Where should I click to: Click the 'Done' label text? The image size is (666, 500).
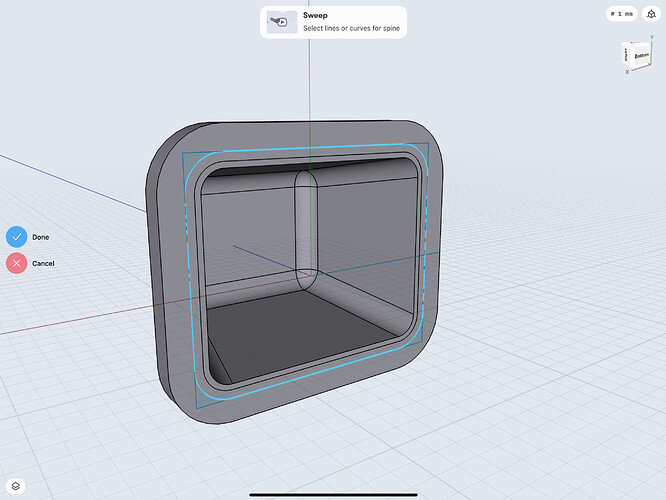pyautogui.click(x=41, y=237)
